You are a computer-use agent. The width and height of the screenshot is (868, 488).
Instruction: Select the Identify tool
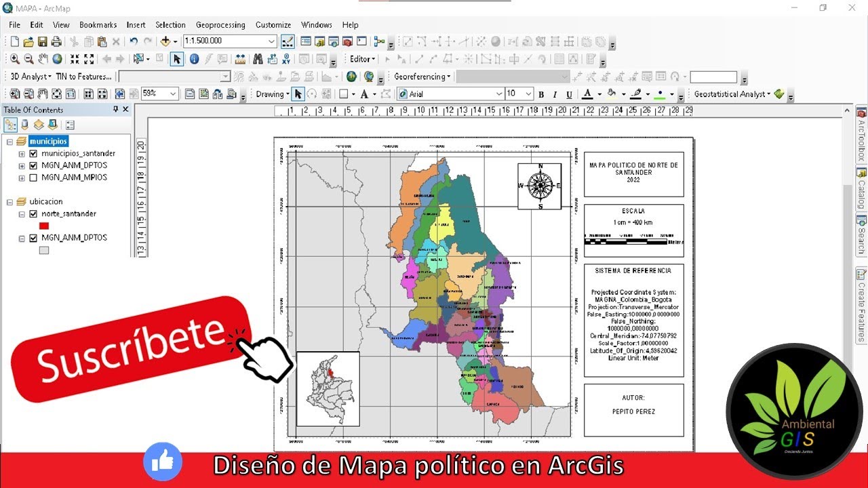[194, 59]
